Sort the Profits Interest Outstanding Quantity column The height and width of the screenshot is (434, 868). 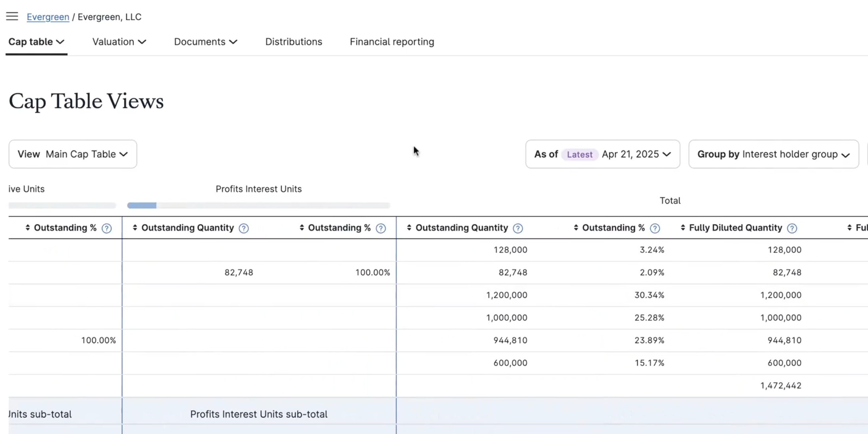point(134,228)
